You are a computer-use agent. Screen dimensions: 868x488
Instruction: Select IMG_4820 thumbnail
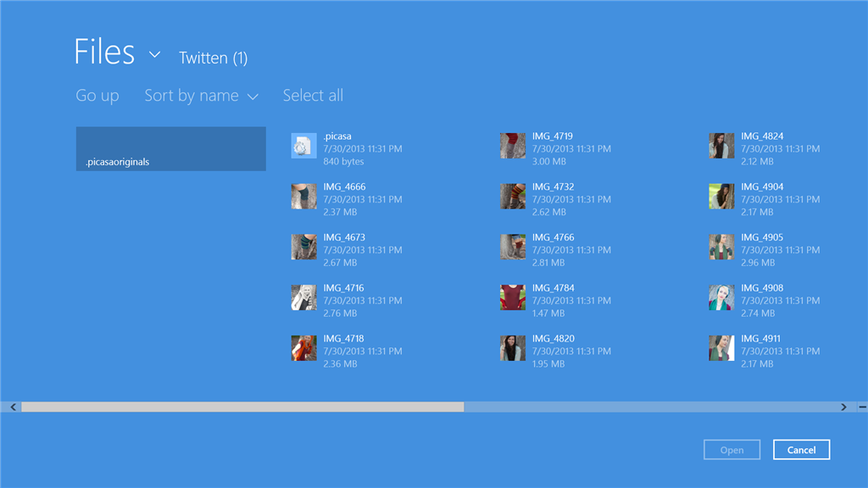coord(513,348)
